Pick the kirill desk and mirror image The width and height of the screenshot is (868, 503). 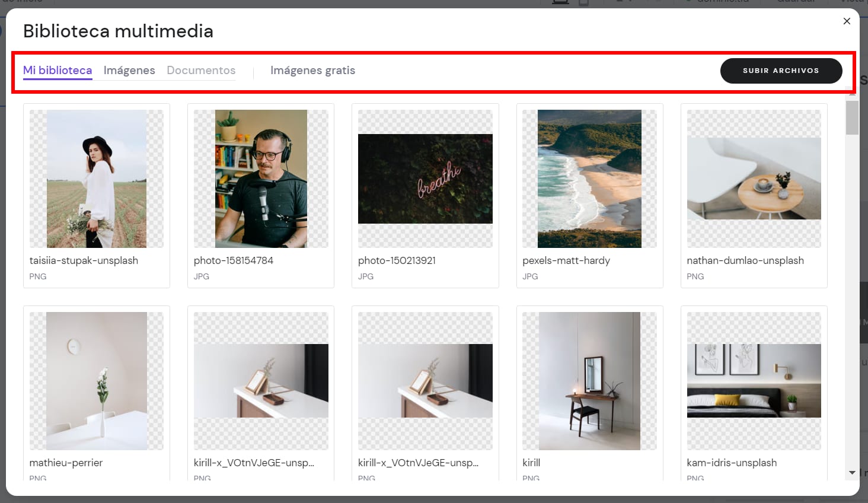pos(589,381)
